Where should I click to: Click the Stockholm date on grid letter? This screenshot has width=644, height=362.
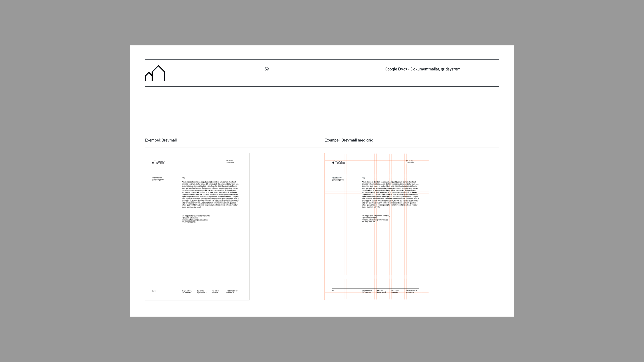pos(410,162)
